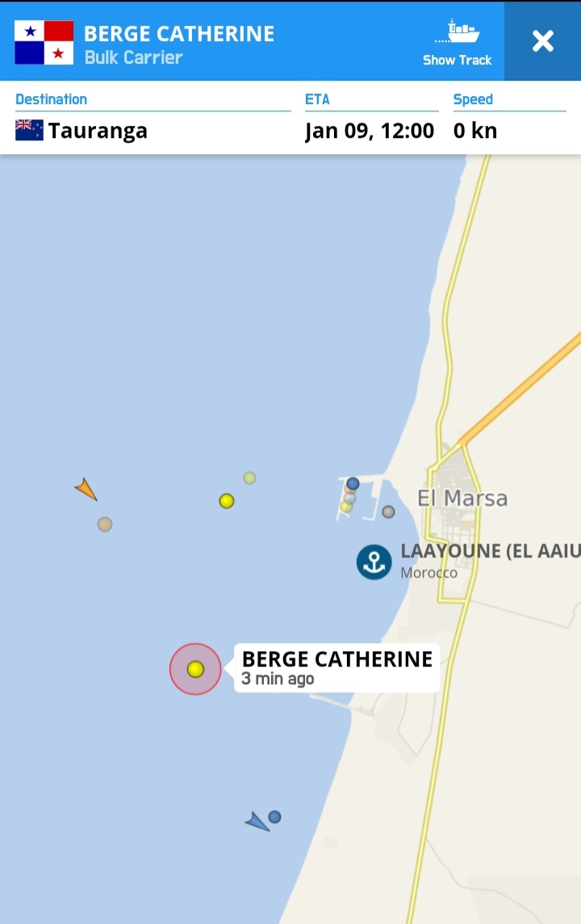Viewport: 581px width, 924px height.
Task: Select the blue vessel dot inside harbor
Action: [353, 484]
